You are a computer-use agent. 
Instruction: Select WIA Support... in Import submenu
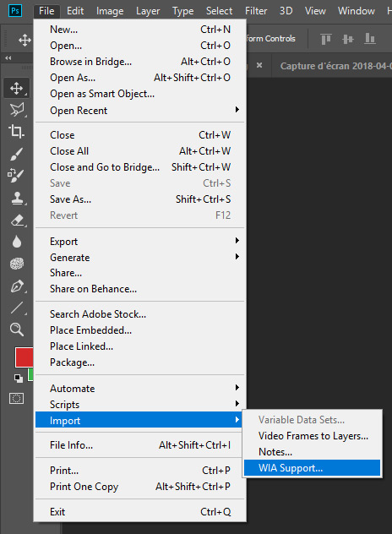click(312, 468)
